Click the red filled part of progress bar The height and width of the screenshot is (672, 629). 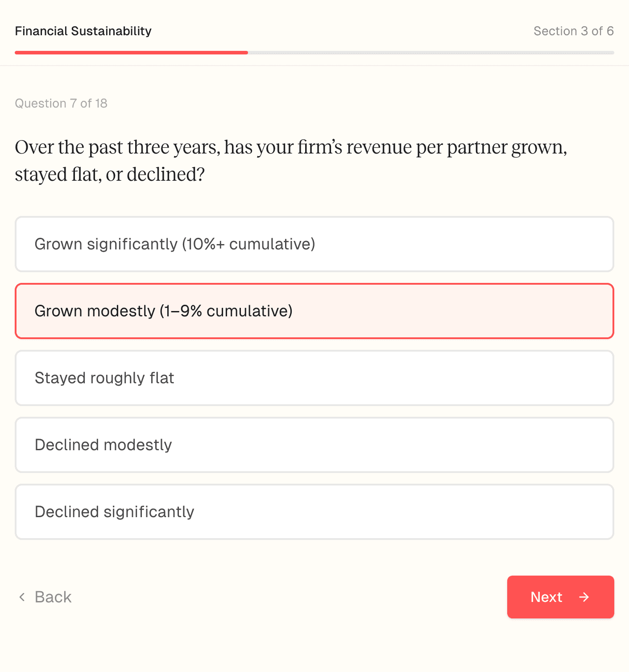131,53
